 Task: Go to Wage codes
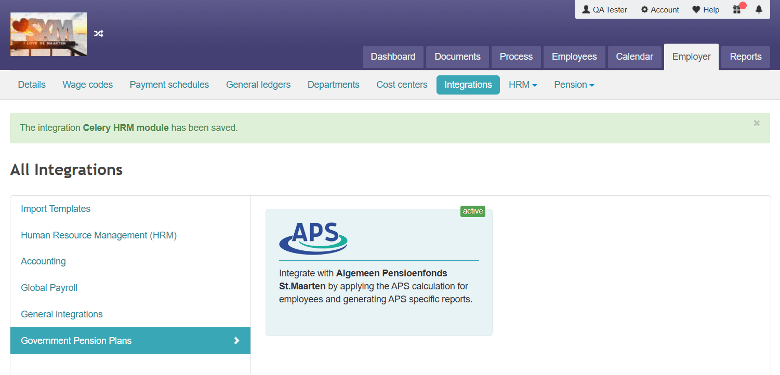click(x=88, y=85)
